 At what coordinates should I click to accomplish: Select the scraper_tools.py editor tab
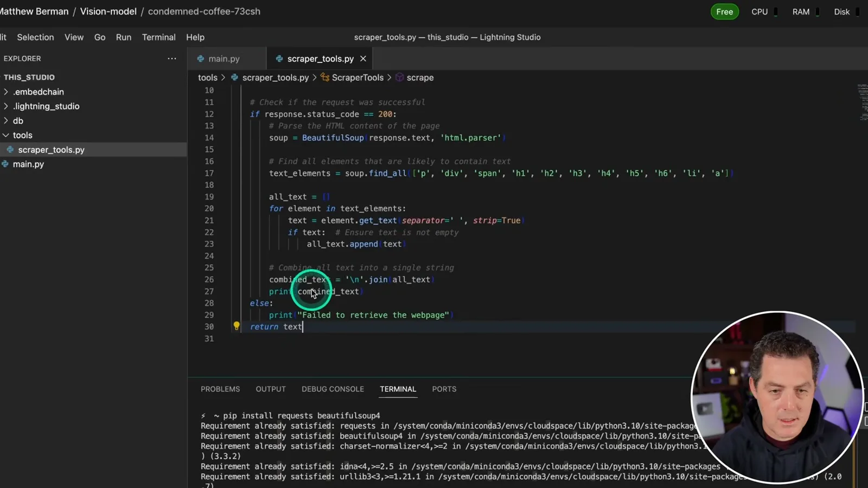click(320, 59)
